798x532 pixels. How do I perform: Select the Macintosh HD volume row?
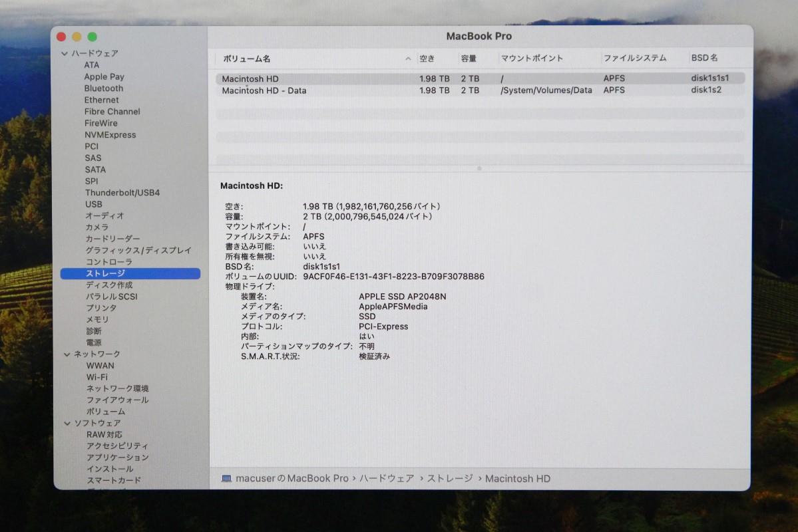(x=480, y=79)
